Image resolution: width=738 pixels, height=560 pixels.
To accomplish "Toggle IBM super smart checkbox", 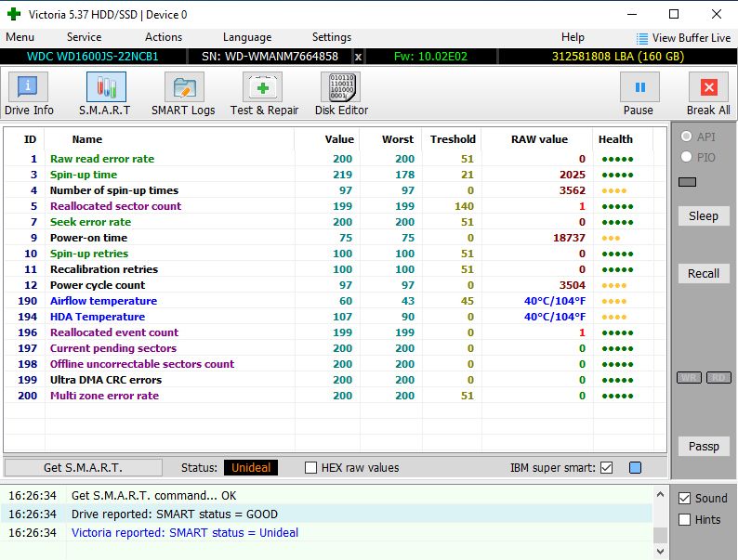I will (x=607, y=467).
